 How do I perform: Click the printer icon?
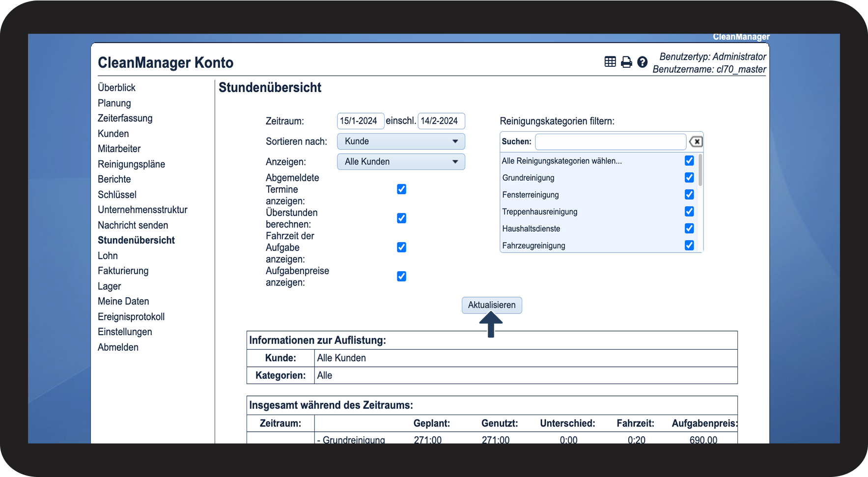(626, 62)
